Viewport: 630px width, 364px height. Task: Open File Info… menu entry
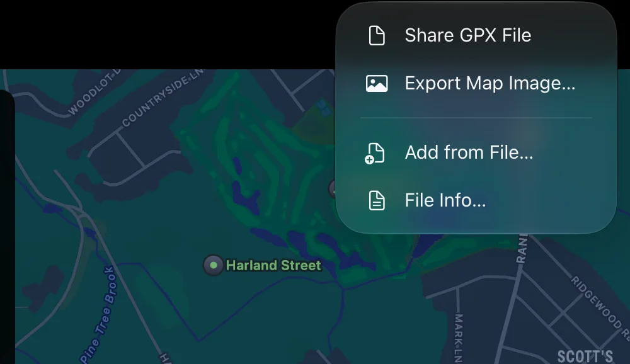pos(476,200)
